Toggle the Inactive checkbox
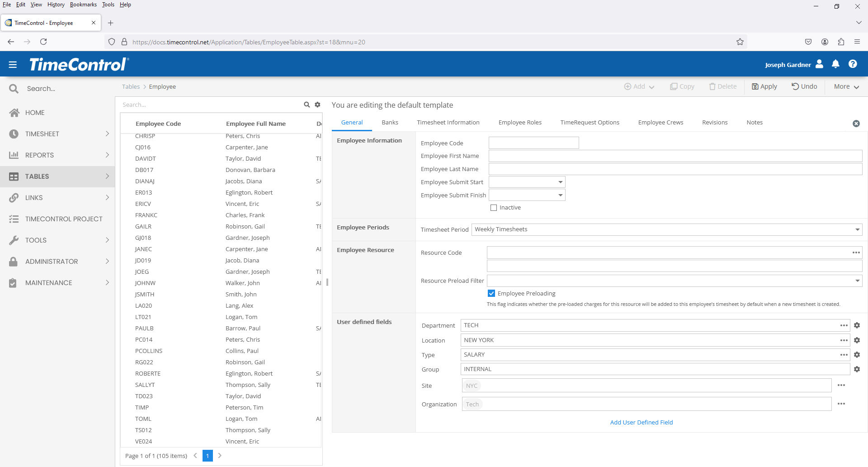This screenshot has width=868, height=467. [x=494, y=208]
